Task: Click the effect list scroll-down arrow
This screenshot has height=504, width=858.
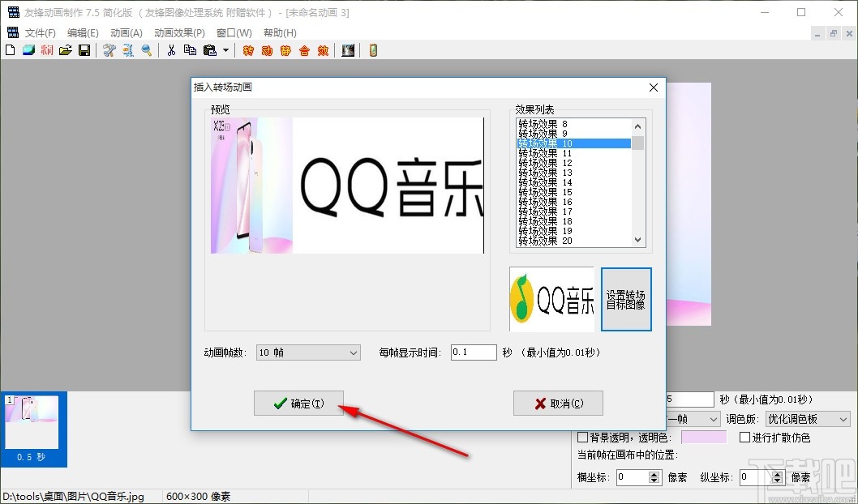Action: click(637, 239)
